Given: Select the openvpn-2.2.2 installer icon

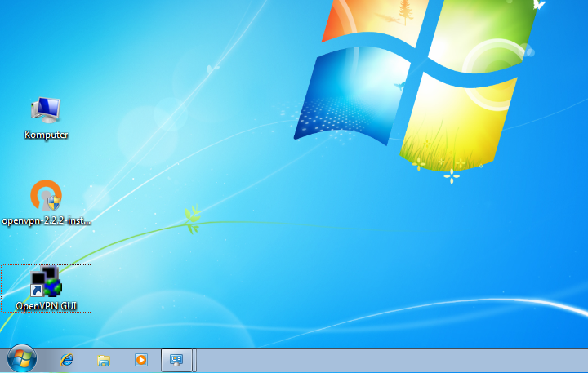Looking at the screenshot, I should pos(46,195).
